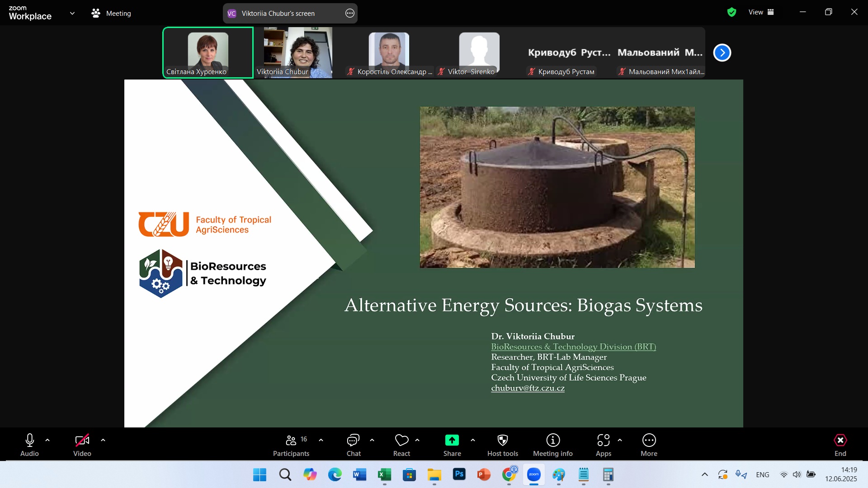868x488 pixels.
Task: Open Microsoft Edge from taskbar
Action: pyautogui.click(x=335, y=475)
